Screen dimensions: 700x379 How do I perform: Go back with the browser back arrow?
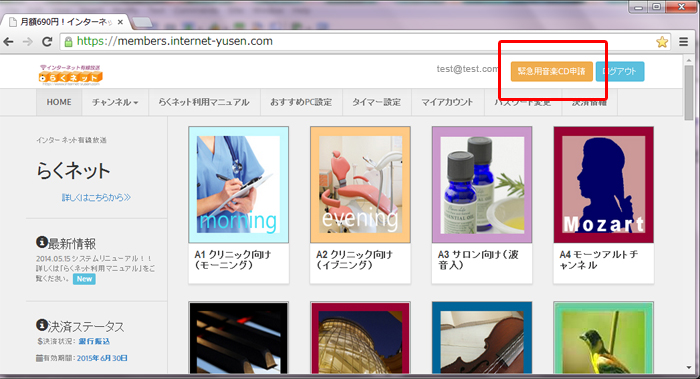pos(8,42)
